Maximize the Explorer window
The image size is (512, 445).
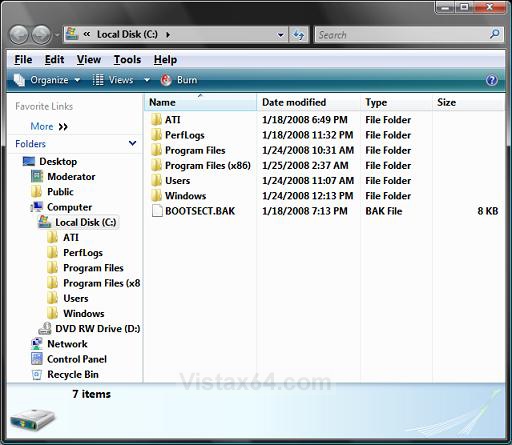coord(464,7)
